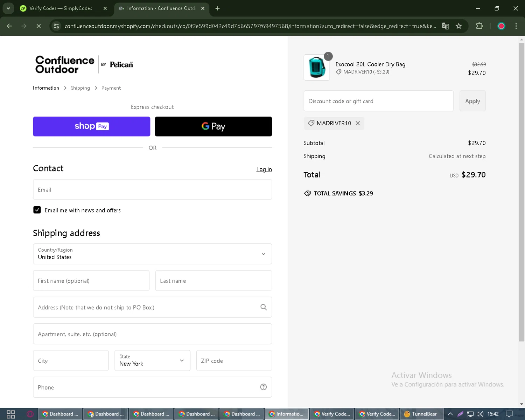Click the Apply discount button
525x420 pixels.
point(472,101)
